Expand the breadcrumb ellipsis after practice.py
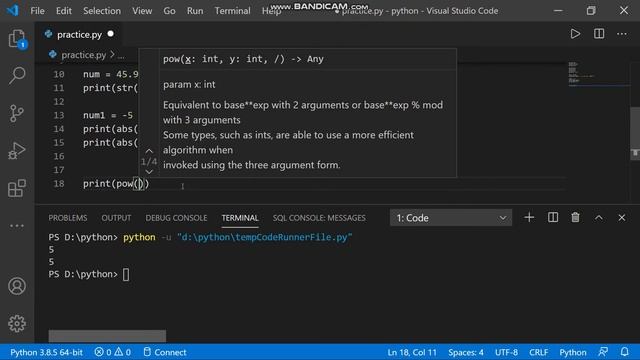The image size is (640, 360). coord(121,55)
